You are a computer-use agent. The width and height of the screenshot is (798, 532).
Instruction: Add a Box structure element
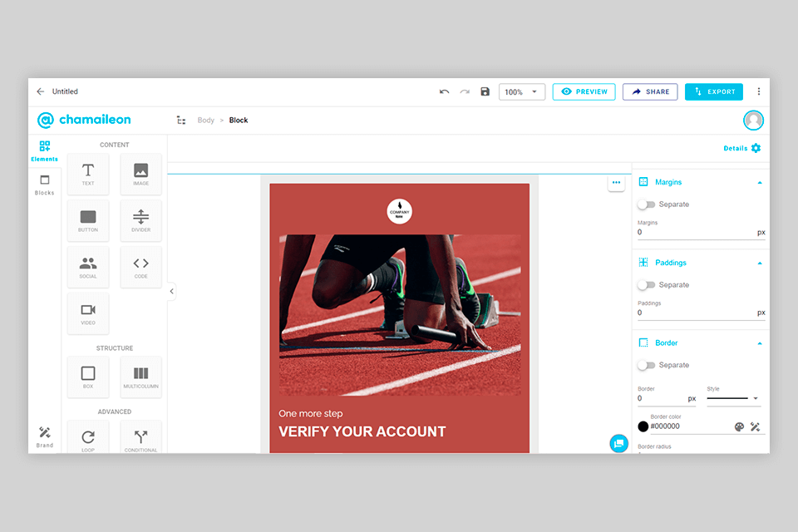click(x=88, y=377)
